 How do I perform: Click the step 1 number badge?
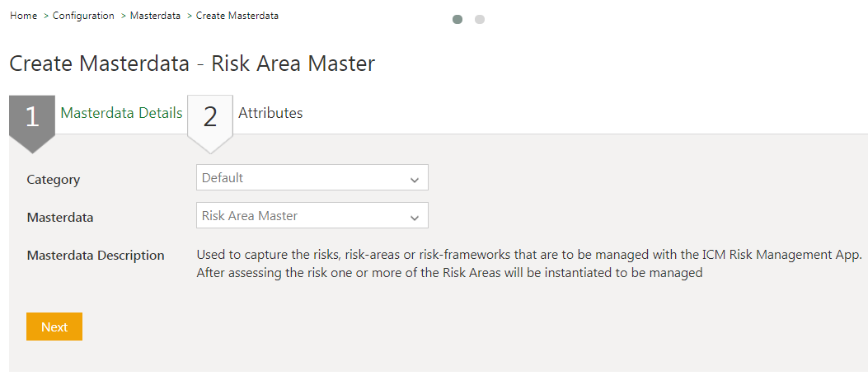tap(32, 117)
